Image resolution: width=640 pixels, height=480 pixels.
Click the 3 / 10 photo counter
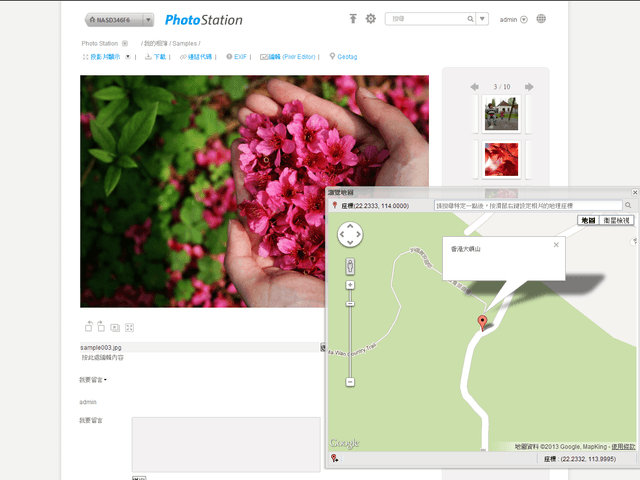coord(502,87)
